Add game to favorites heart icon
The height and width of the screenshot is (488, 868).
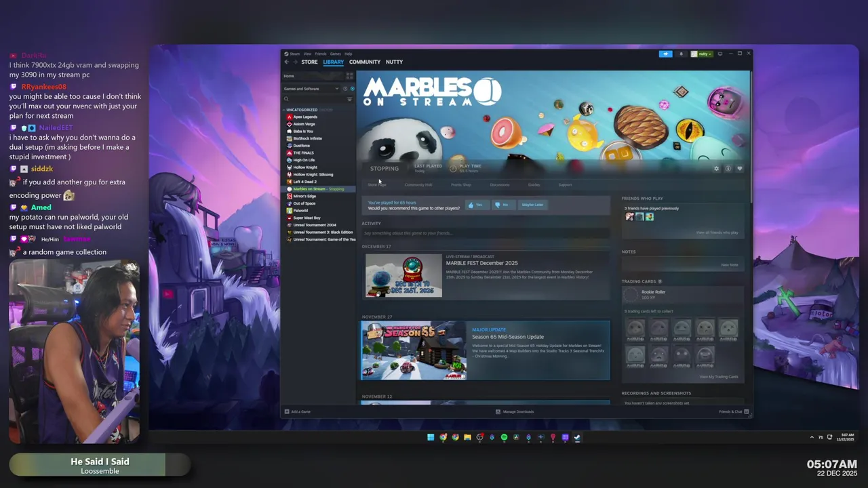pos(739,168)
